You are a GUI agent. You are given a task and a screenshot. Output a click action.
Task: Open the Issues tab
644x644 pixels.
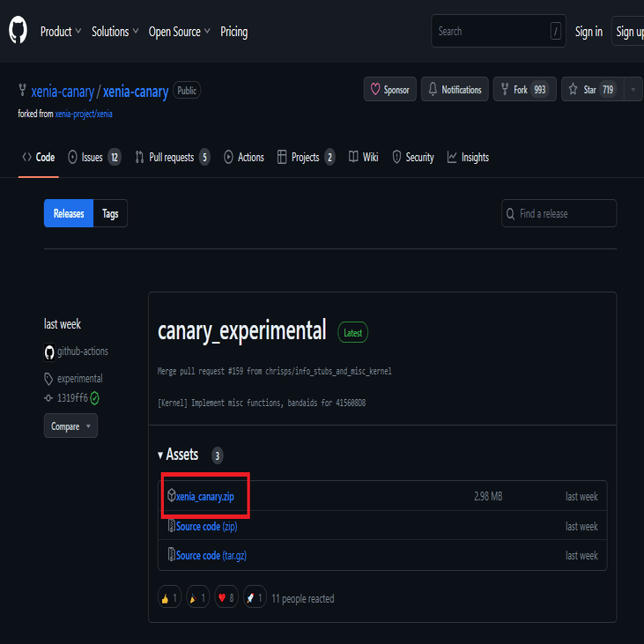coord(94,158)
